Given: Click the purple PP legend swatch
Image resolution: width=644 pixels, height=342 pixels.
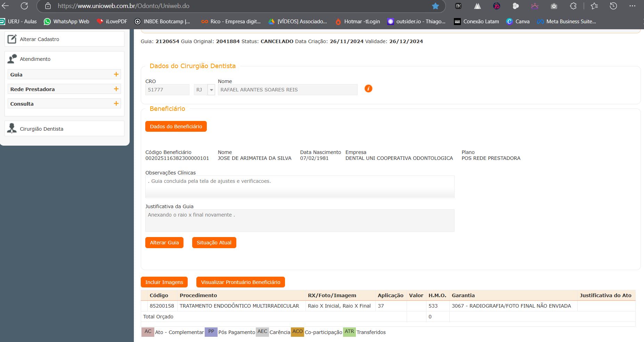Looking at the screenshot, I should coord(211,332).
